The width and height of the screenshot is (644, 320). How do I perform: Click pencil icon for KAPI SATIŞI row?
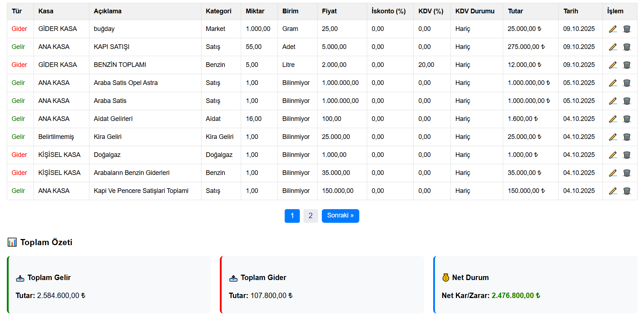[613, 47]
